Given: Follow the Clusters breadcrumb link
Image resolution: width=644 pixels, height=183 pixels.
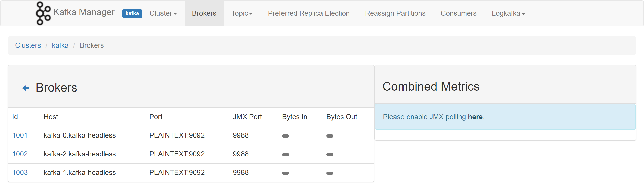Looking at the screenshot, I should (x=28, y=45).
